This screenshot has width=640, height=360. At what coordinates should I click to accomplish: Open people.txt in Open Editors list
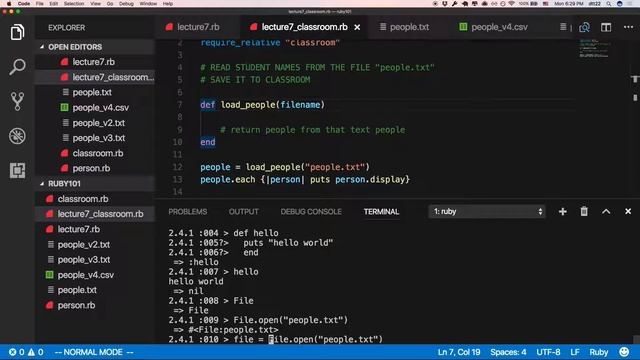tap(95, 92)
